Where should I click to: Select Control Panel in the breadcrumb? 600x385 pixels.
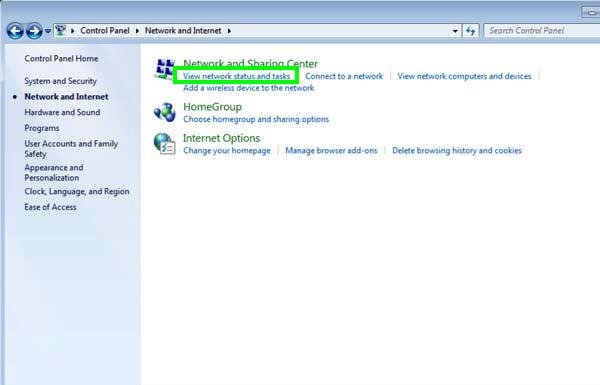point(105,31)
